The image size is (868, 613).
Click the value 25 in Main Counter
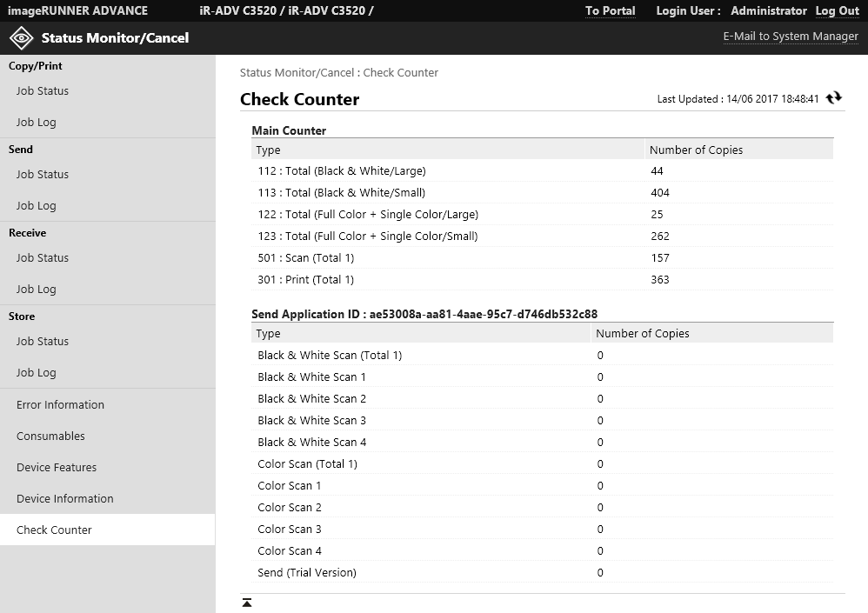click(657, 214)
